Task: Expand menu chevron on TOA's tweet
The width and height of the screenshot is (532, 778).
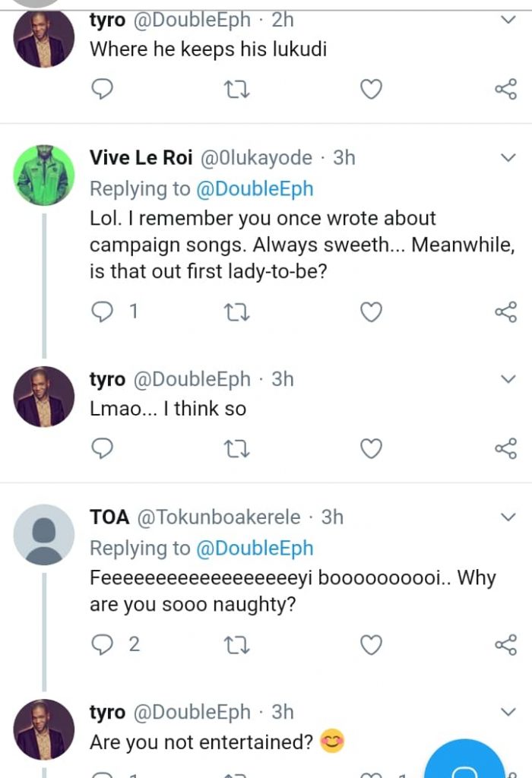Action: pos(508,517)
